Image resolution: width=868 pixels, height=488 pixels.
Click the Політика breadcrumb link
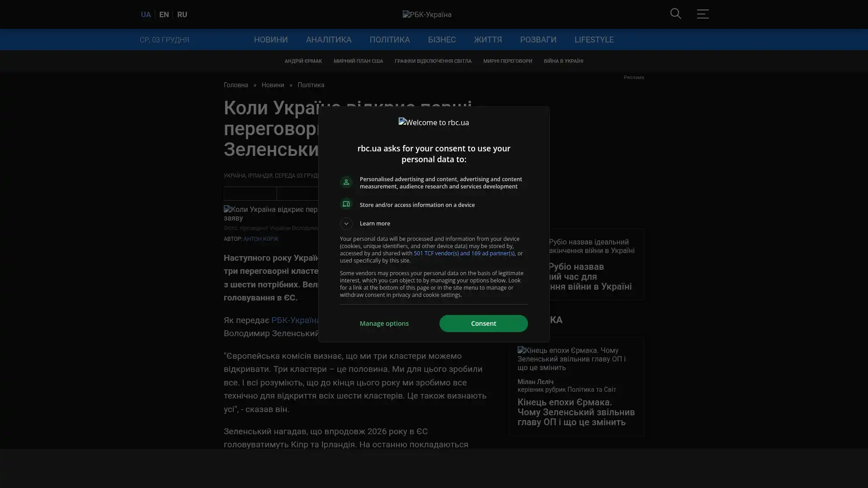coord(311,85)
